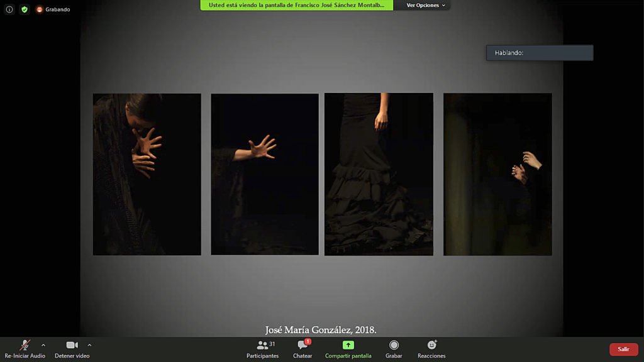Open the Chatear chat panel

pyautogui.click(x=303, y=349)
